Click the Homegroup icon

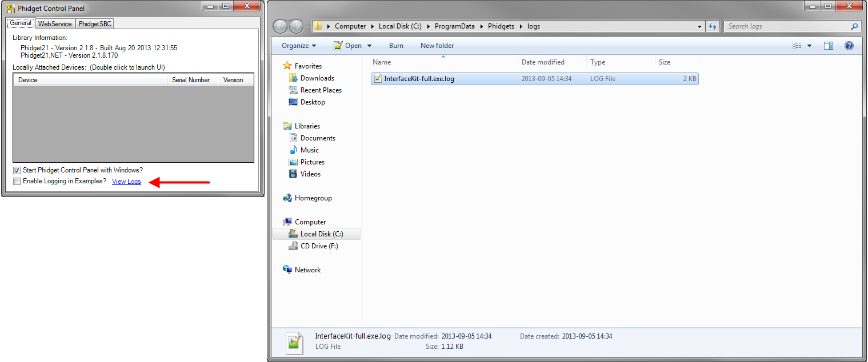[287, 198]
